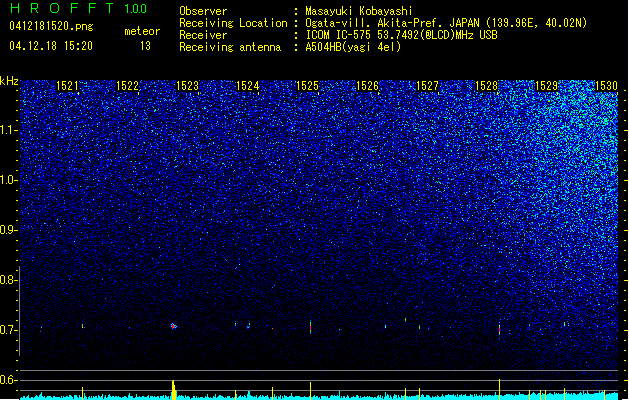Click the 'Receiving Location' label
Viewport: 629px width, 400px height.
(233, 23)
